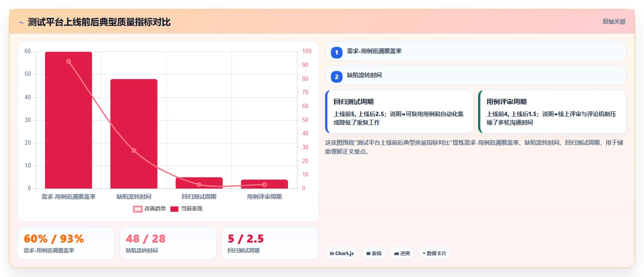Open the 用例评审周期 detail card
The image size is (644, 277).
pos(552,112)
